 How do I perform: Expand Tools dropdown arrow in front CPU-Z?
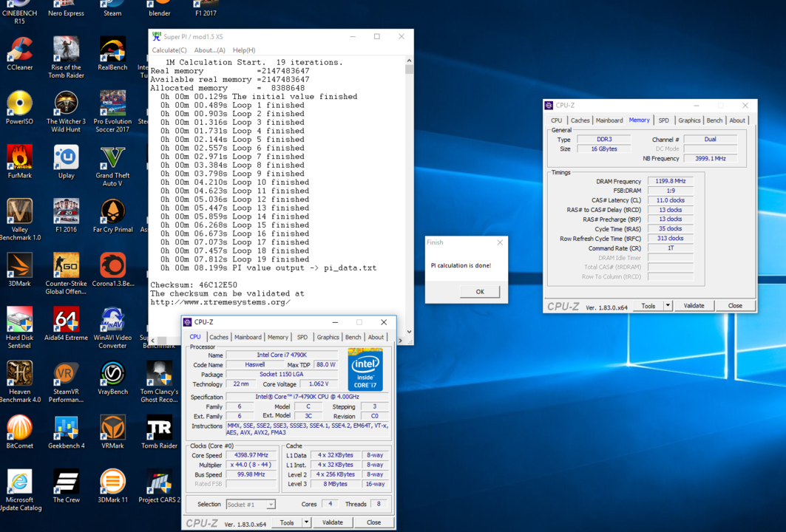click(306, 522)
